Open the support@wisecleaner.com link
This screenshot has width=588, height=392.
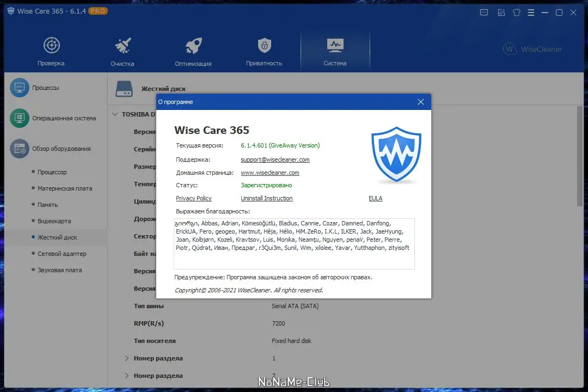click(275, 160)
